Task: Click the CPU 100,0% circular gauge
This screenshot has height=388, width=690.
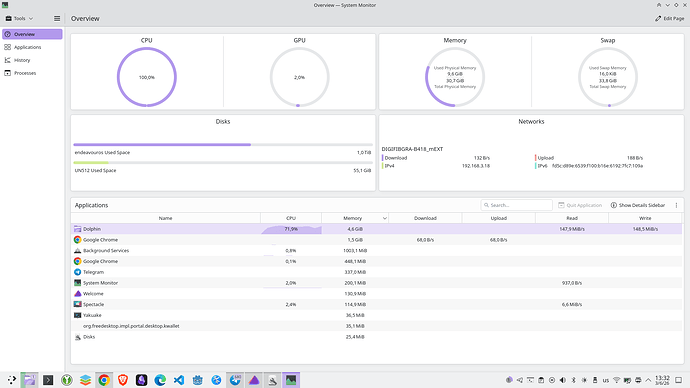Action: [147, 77]
